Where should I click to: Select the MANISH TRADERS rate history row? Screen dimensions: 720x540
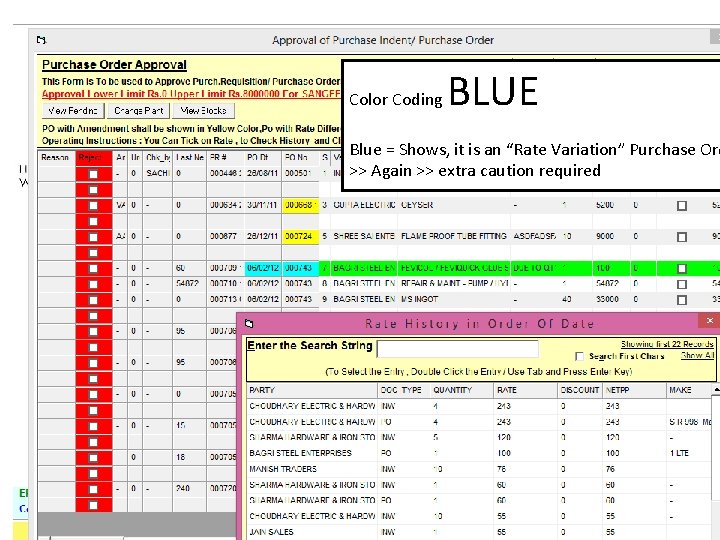[479, 469]
